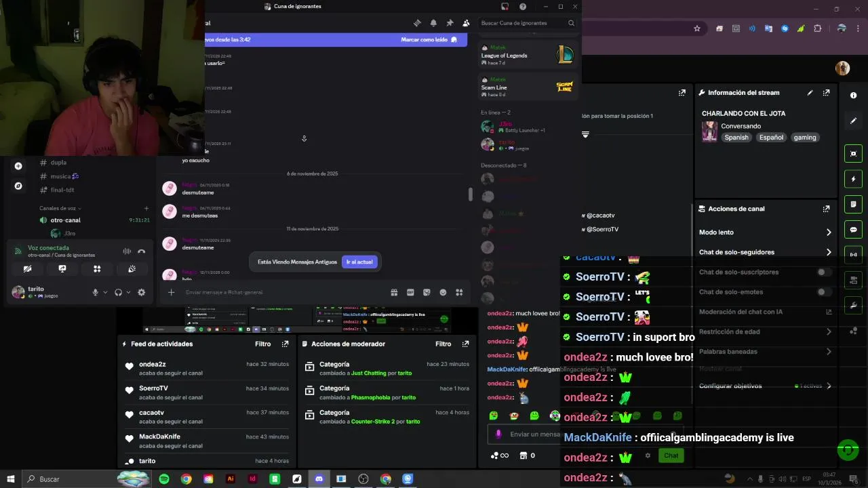Select member J3ro in online list
Viewport: 868px width, 488px height.
pos(528,127)
